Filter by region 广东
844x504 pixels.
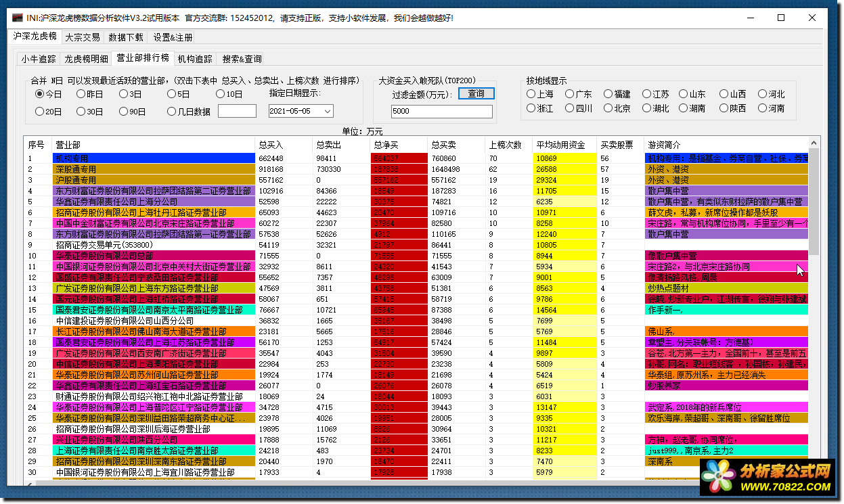coord(578,94)
